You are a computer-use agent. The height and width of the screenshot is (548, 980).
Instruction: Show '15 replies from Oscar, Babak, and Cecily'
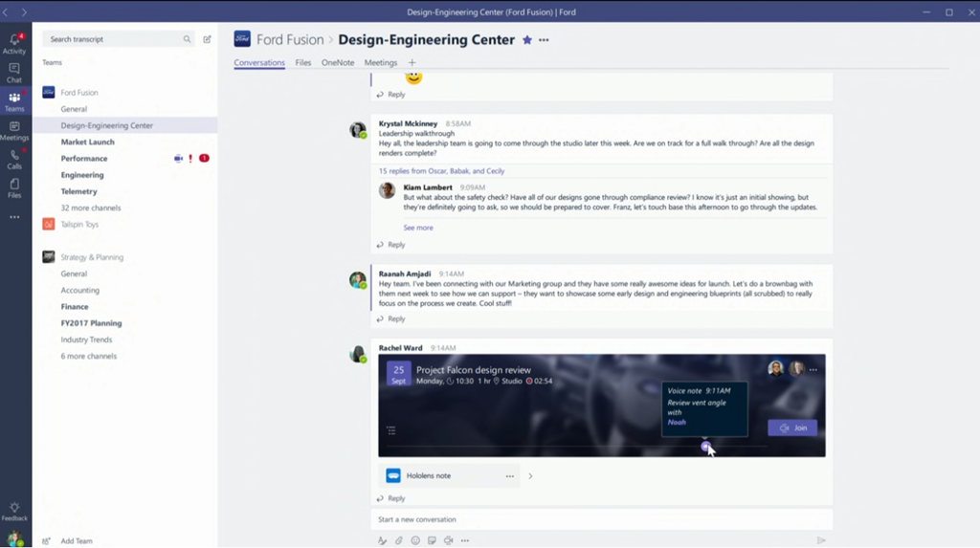pos(441,171)
